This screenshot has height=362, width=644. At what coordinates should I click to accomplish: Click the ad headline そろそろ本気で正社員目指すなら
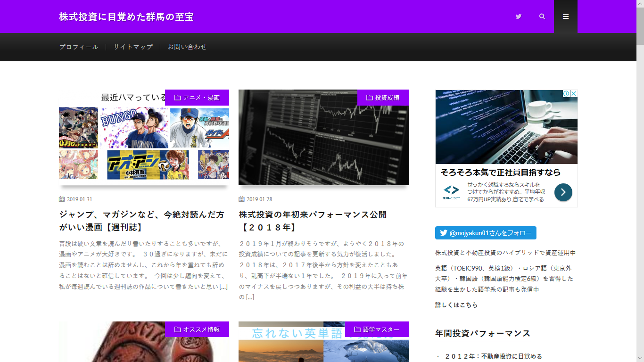tap(501, 172)
